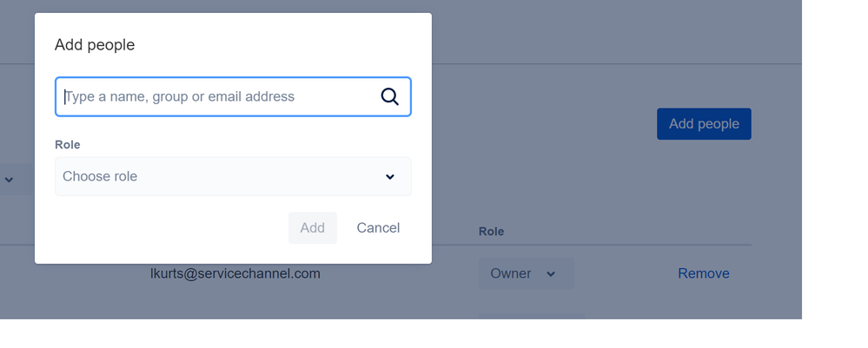Click the chevron arrow in Choose role
Viewport: 868px width, 348px height.
pyautogui.click(x=390, y=176)
